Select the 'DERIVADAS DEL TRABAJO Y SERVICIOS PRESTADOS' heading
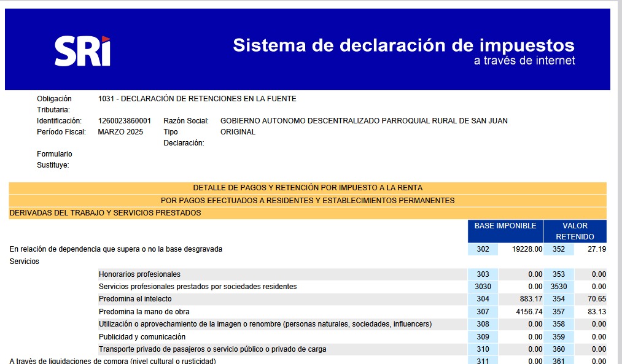 105,213
